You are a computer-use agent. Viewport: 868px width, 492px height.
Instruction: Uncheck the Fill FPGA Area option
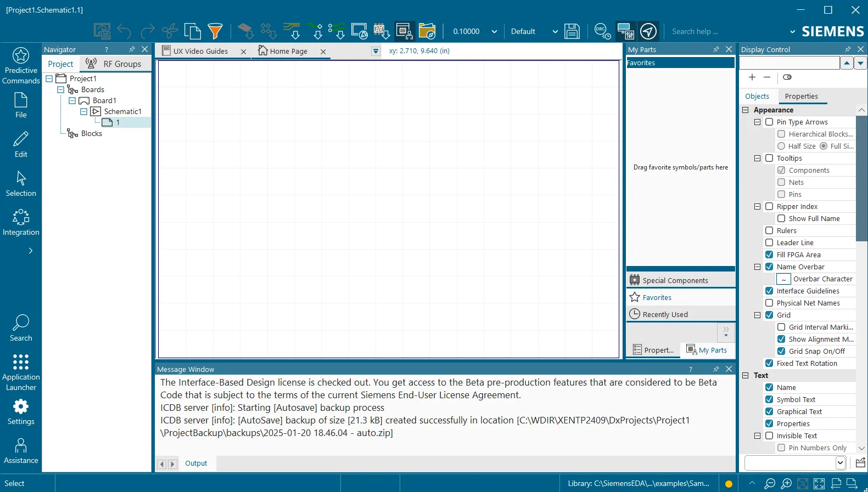(x=769, y=255)
